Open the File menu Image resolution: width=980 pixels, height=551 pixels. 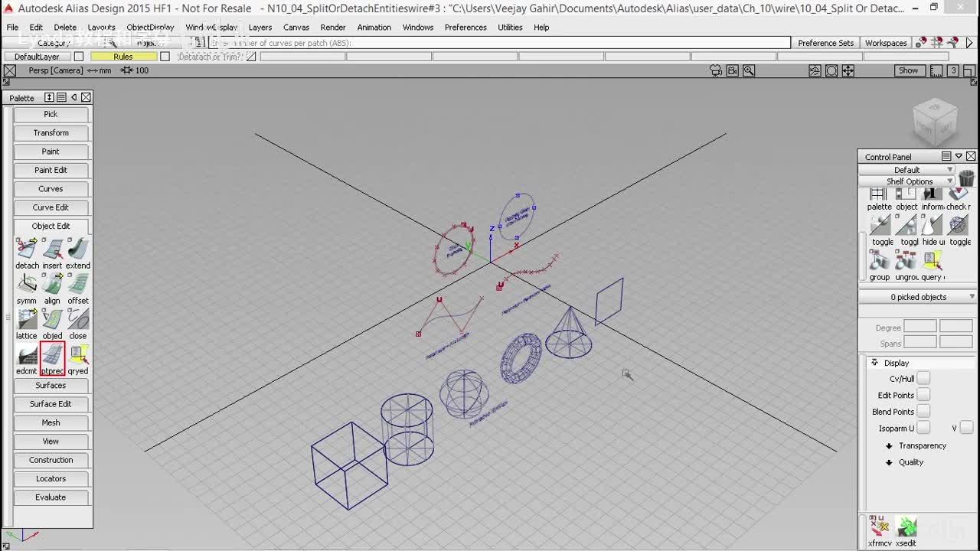click(x=13, y=27)
